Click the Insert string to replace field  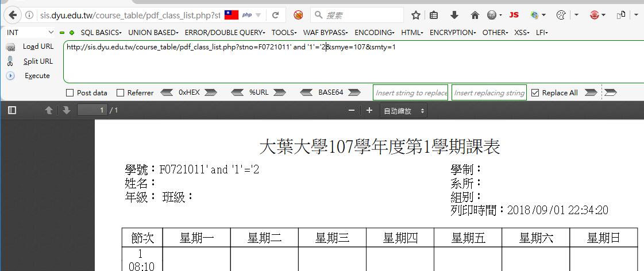(x=410, y=93)
